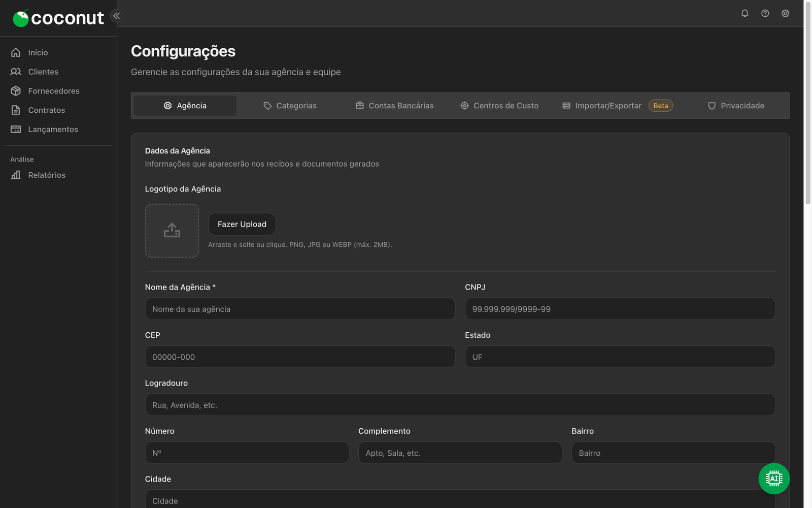Click the Análise section label

(x=22, y=160)
